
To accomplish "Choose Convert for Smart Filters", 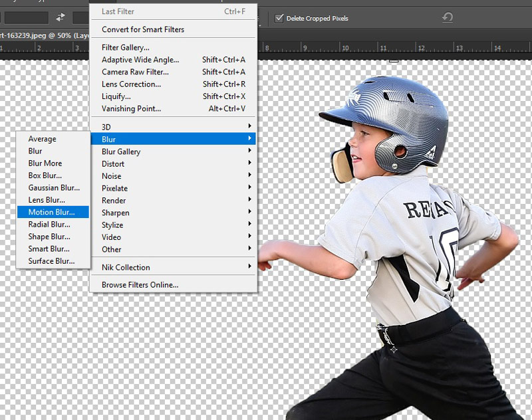I will tap(143, 29).
